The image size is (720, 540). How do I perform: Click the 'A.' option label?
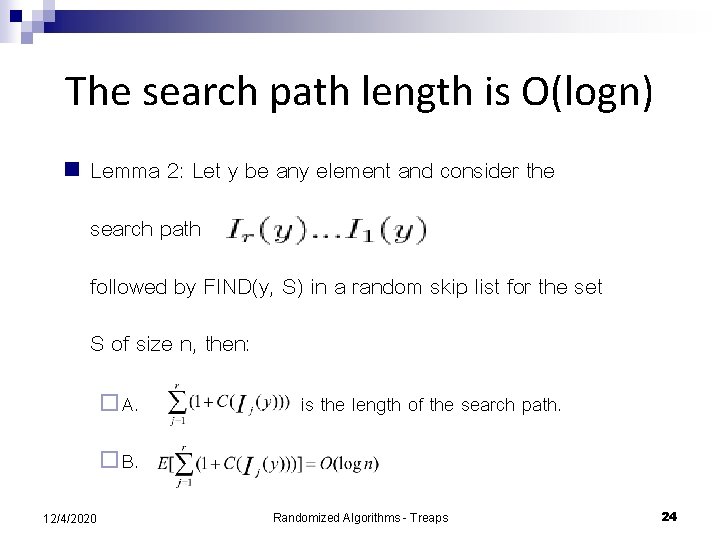[129, 405]
